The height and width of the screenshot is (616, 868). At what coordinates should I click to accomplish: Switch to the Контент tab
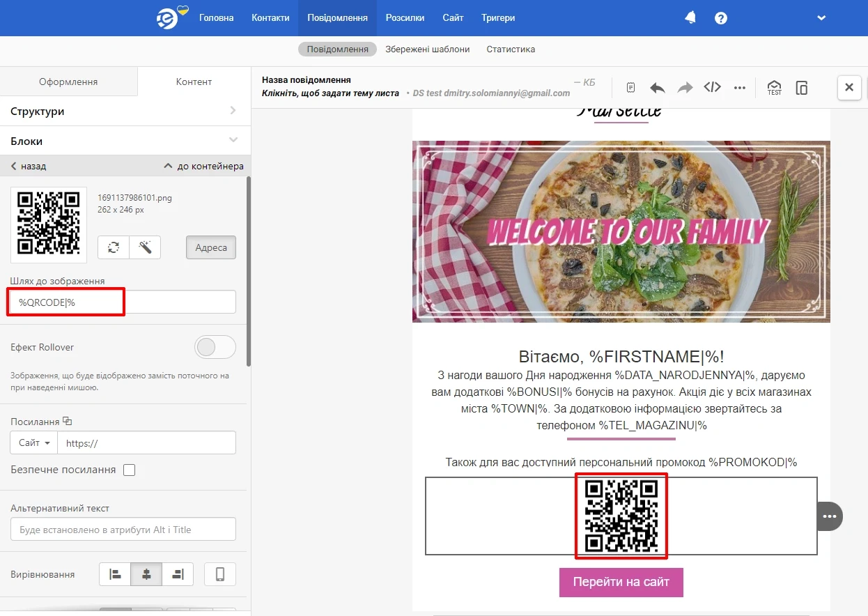click(194, 82)
